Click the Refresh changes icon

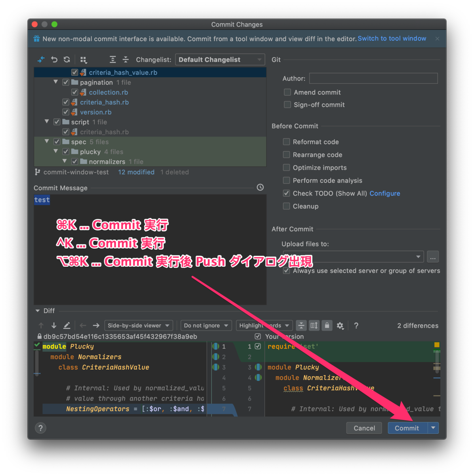(x=67, y=59)
